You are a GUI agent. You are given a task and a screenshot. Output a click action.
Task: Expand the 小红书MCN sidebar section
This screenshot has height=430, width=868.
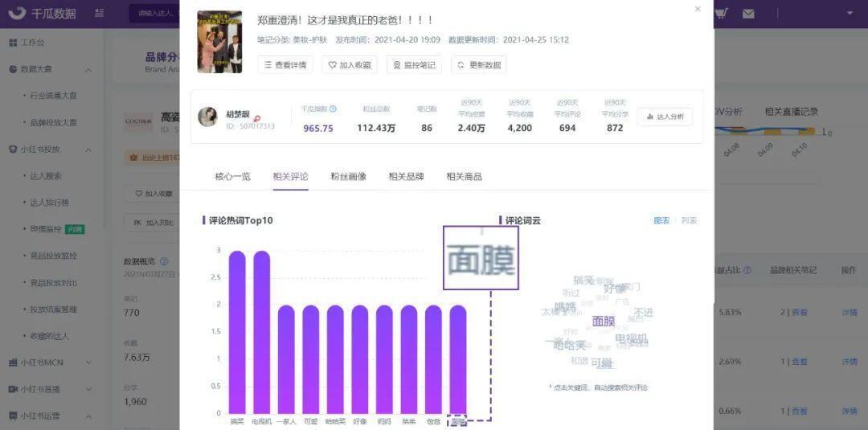click(x=88, y=362)
